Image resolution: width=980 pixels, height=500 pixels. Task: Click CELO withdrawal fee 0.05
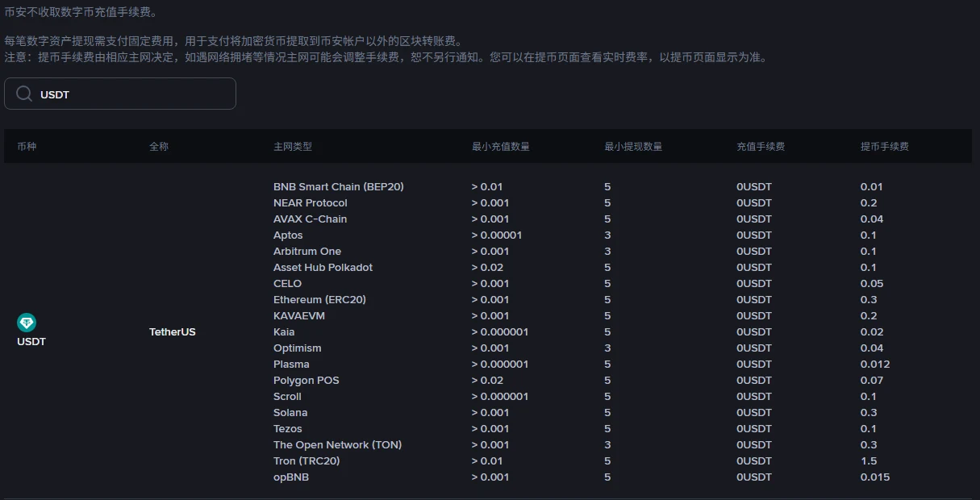(872, 284)
